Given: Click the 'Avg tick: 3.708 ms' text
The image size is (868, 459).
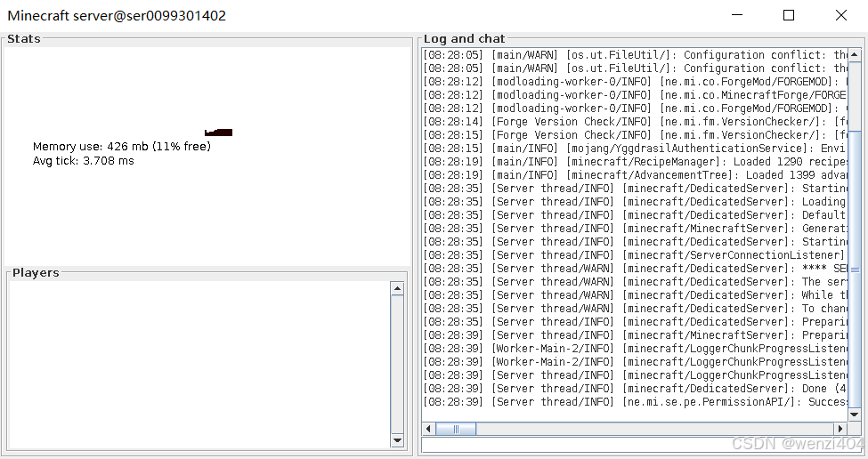Looking at the screenshot, I should (x=83, y=161).
